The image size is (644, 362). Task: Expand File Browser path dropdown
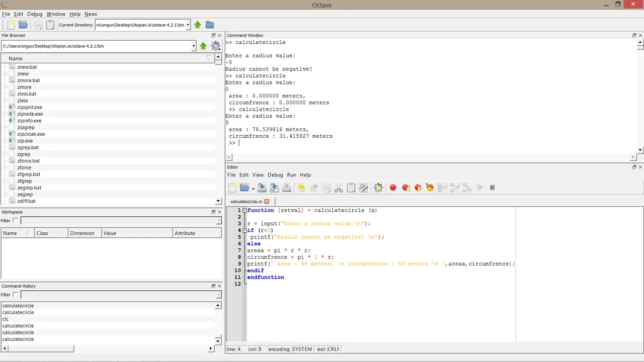pyautogui.click(x=194, y=46)
